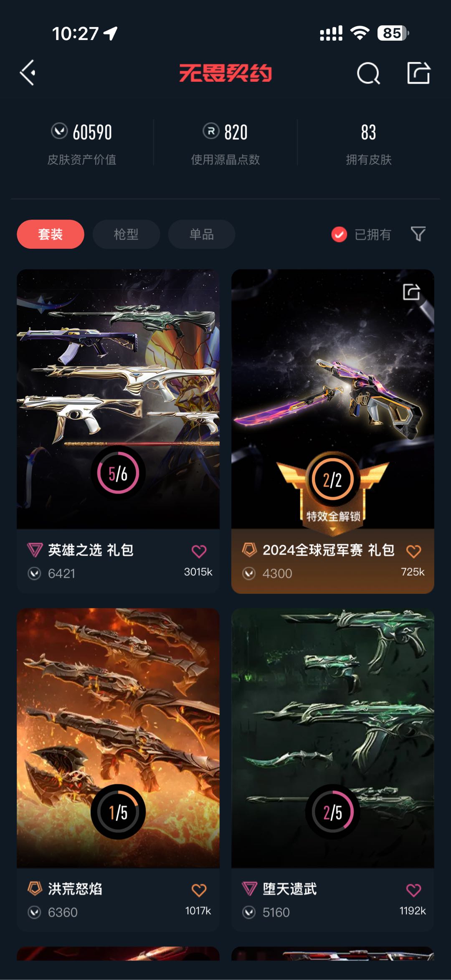The width and height of the screenshot is (451, 980).
Task: Toggle the 已拥有 owned checkbox
Action: 339,234
